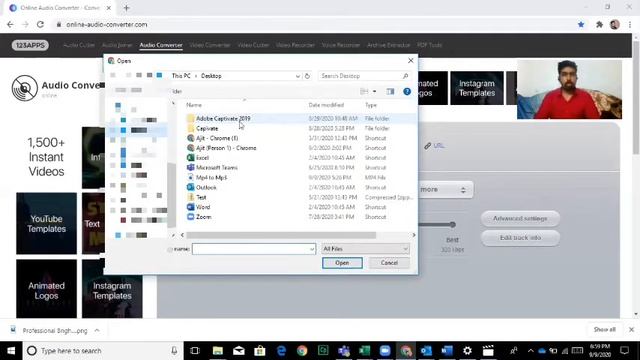Go to Audio Cutter in site navigation
This screenshot has width=640, height=360.
point(79,45)
